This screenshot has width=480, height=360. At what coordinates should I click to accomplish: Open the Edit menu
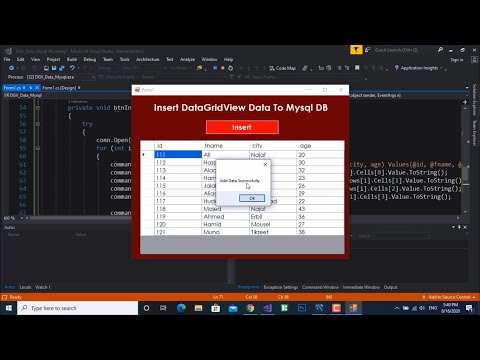(x=21, y=59)
